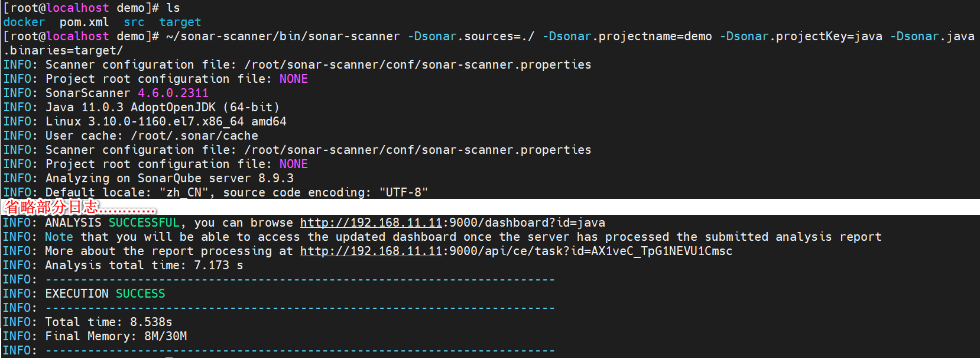Screen dimensions: 980x358
Task: Click the ls command on first prompt
Action: pos(173,8)
